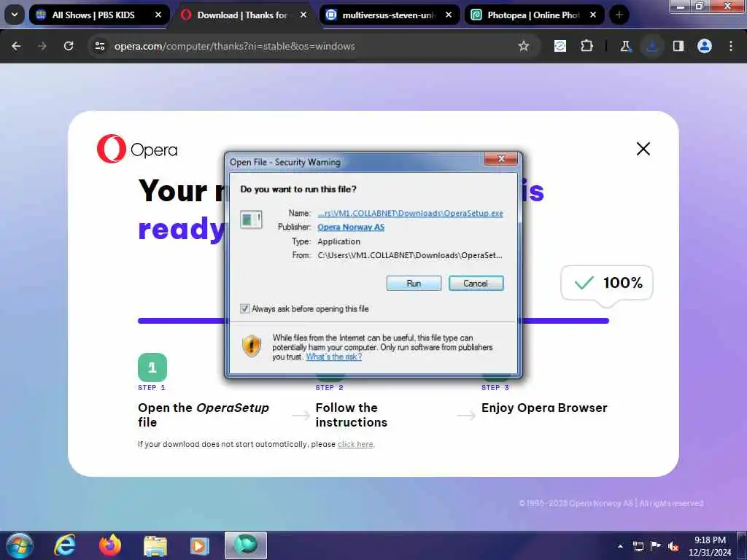Open the taskbar clock showing 9:18 PM
The image size is (747, 560).
(x=710, y=546)
